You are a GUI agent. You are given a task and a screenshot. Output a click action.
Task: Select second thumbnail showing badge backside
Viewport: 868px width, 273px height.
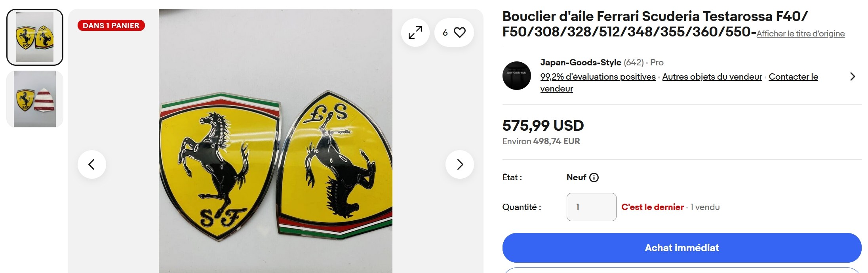[35, 99]
